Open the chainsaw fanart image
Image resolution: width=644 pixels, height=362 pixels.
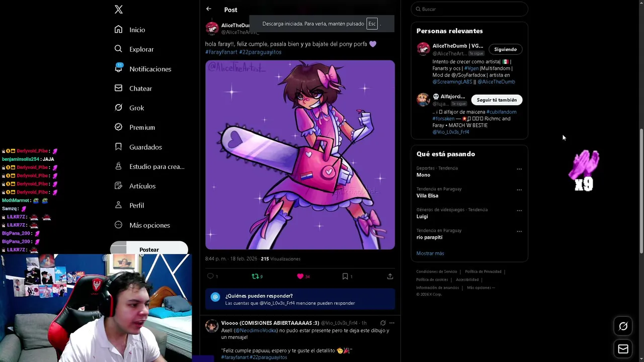click(x=300, y=155)
